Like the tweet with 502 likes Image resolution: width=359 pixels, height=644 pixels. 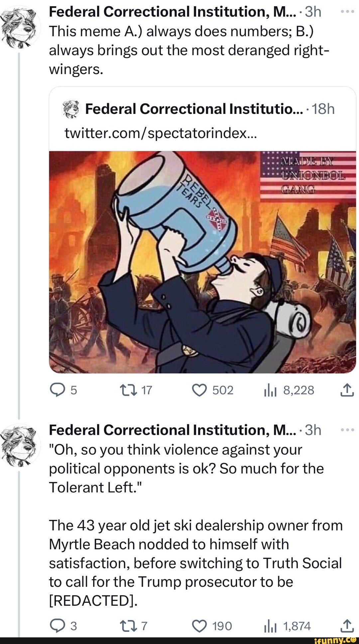[199, 390]
